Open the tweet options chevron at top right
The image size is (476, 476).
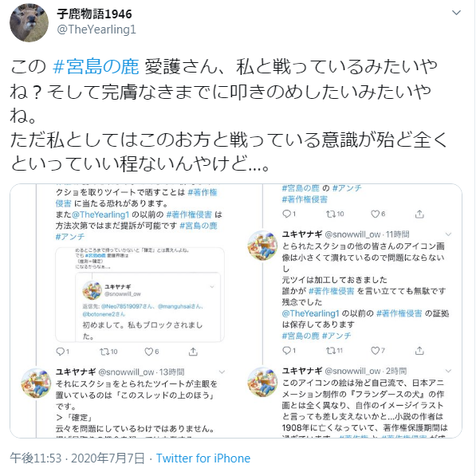(456, 13)
